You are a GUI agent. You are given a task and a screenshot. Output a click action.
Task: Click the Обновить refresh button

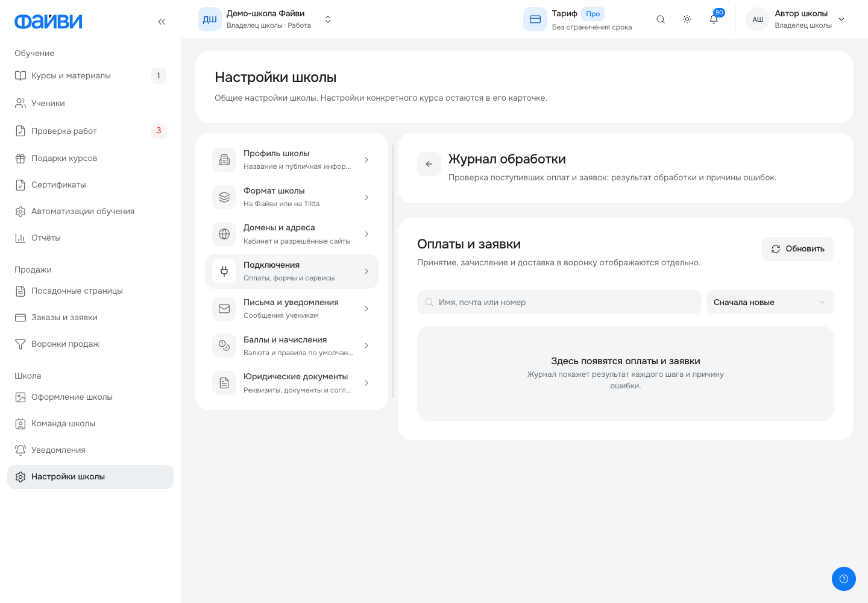pos(797,249)
